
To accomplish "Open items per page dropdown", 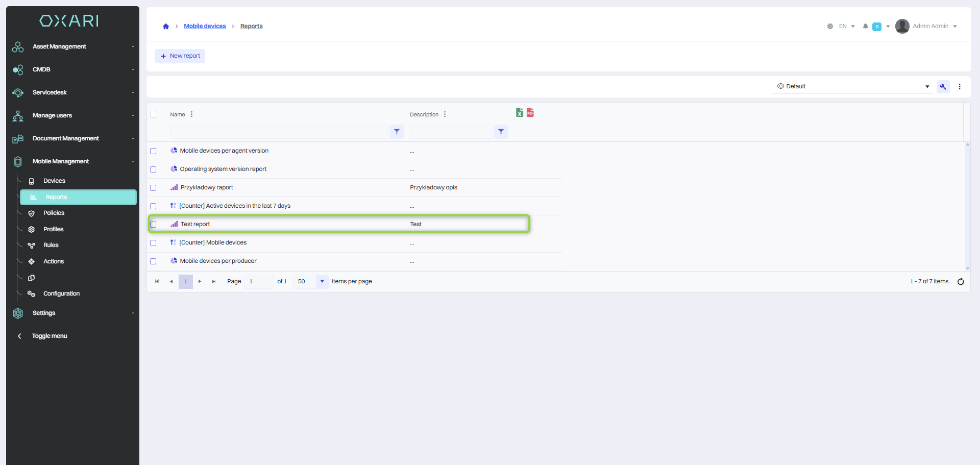I will tap(322, 282).
